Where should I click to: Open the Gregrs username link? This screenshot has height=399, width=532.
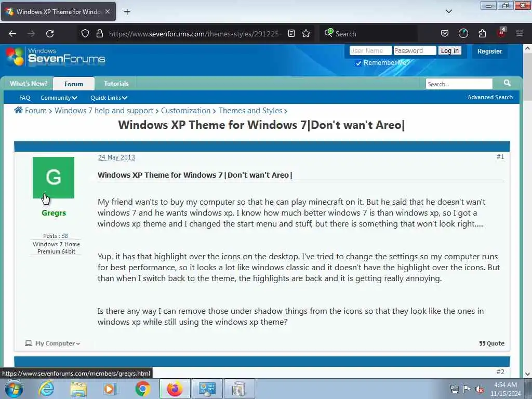click(x=54, y=212)
